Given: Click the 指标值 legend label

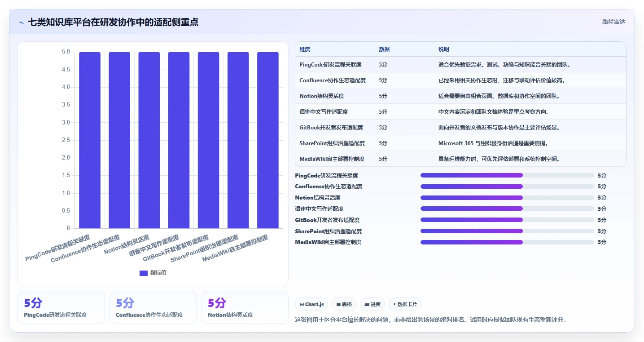Looking at the screenshot, I should [158, 273].
